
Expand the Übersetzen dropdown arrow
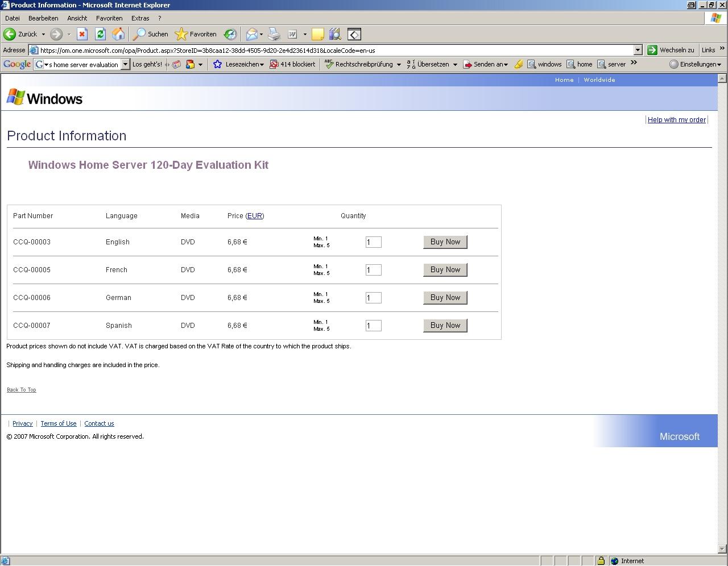click(x=455, y=65)
